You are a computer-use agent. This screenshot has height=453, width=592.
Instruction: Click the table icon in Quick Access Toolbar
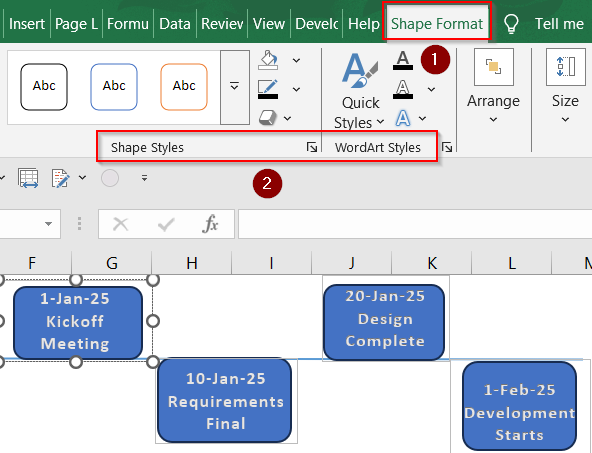[x=28, y=178]
